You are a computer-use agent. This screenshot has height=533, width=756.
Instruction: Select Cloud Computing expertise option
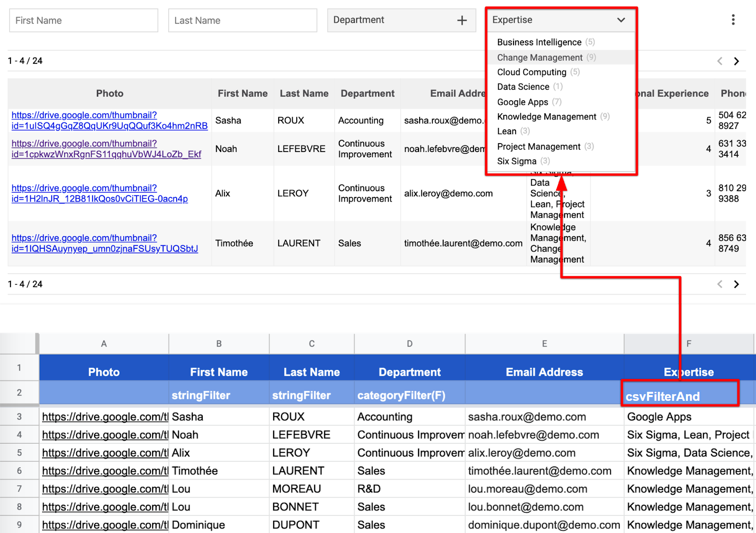point(561,72)
